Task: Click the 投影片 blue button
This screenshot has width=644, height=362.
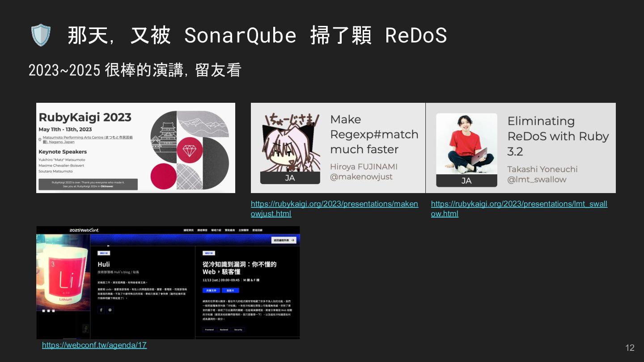Action: [x=230, y=290]
